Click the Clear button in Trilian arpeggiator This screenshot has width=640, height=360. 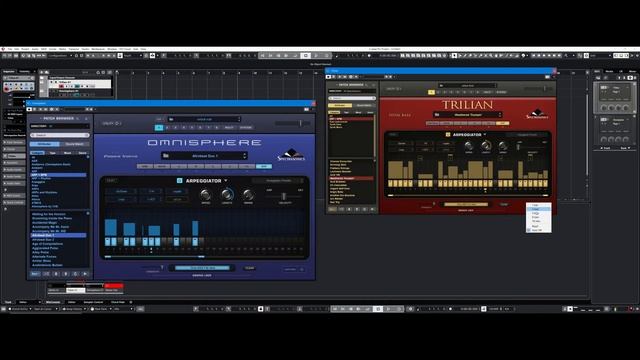tap(504, 204)
